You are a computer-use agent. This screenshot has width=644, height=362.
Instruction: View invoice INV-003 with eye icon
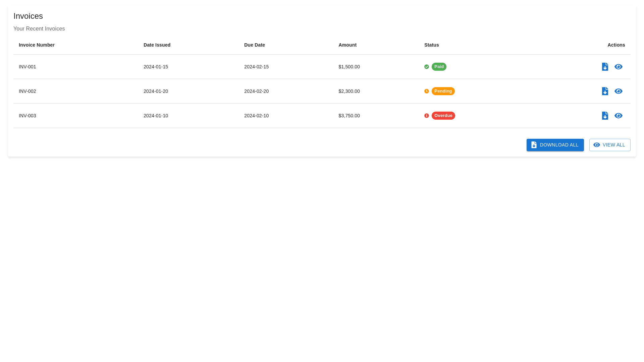618,116
